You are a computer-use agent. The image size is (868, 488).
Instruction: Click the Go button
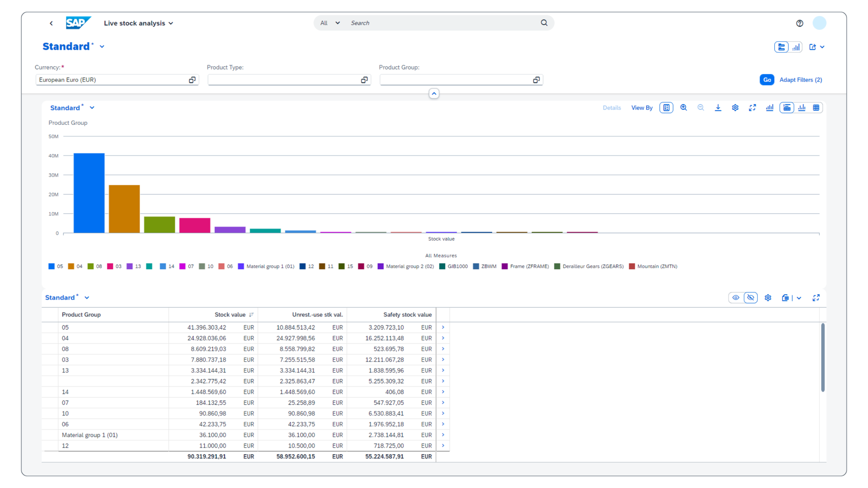click(x=767, y=80)
